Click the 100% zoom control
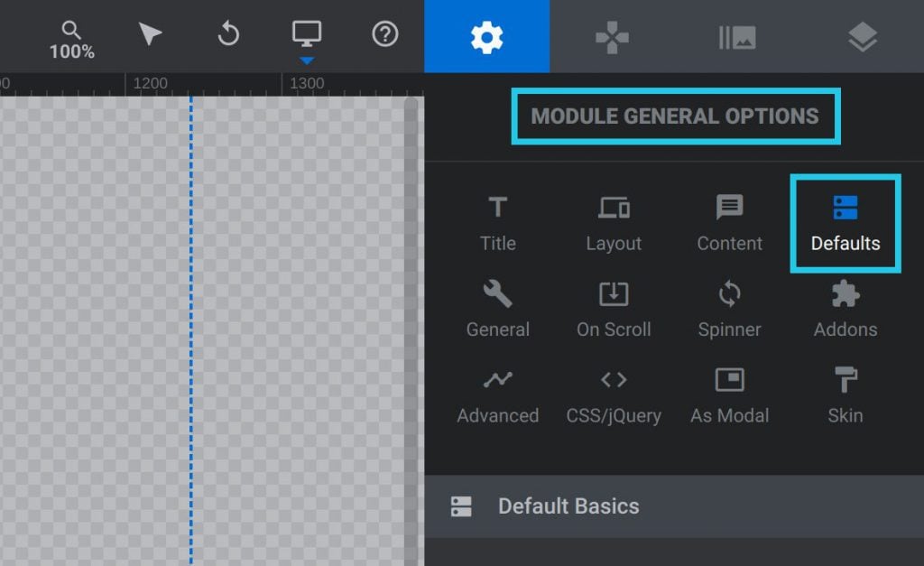This screenshot has width=924, height=566. coord(71,36)
